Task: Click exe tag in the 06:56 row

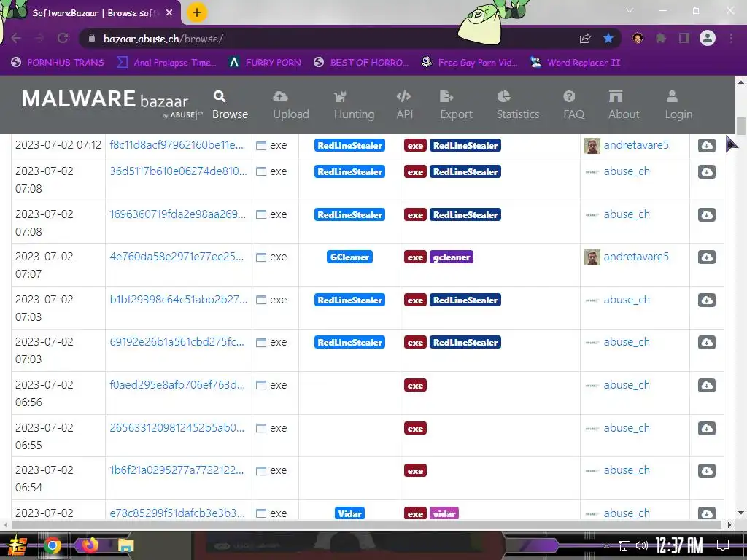Action: click(415, 385)
